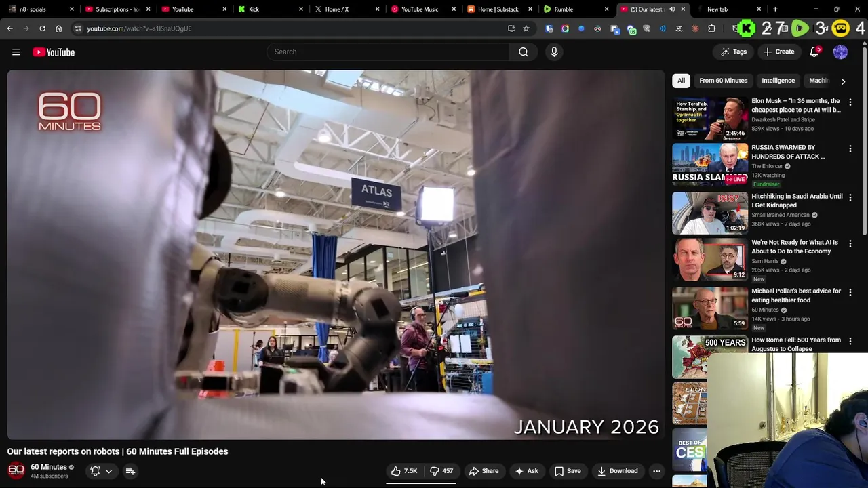Go to the YouTube home logo

54,52
